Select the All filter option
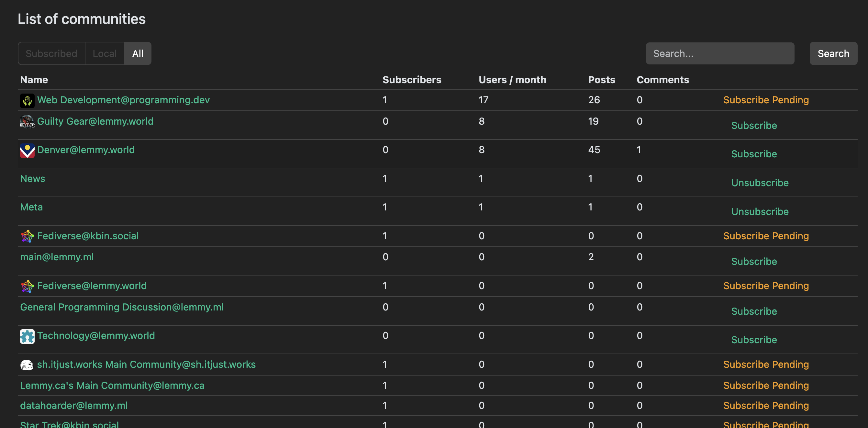 tap(138, 54)
